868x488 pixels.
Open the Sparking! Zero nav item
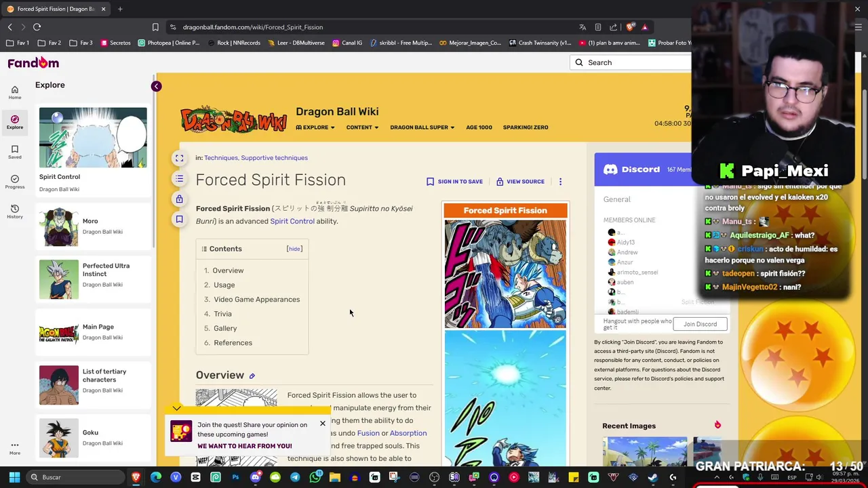point(526,127)
